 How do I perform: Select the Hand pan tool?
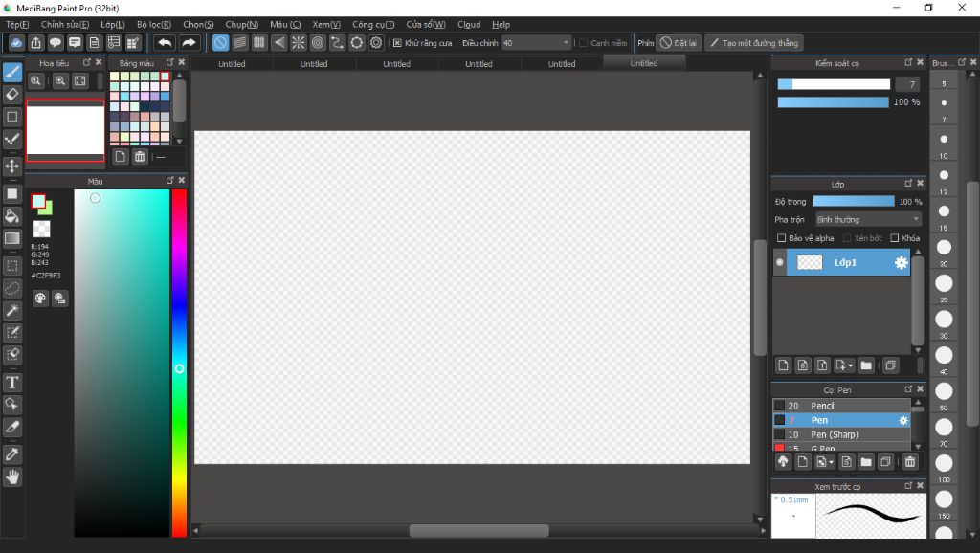(12, 476)
